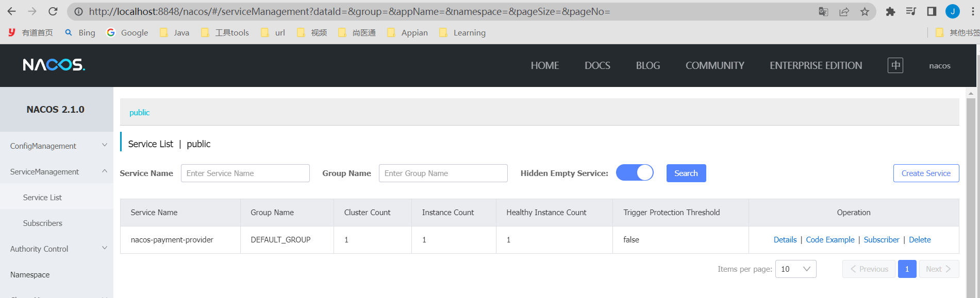Go forward using browser forward arrow
Viewport: 980px width, 298px height.
tap(32, 11)
